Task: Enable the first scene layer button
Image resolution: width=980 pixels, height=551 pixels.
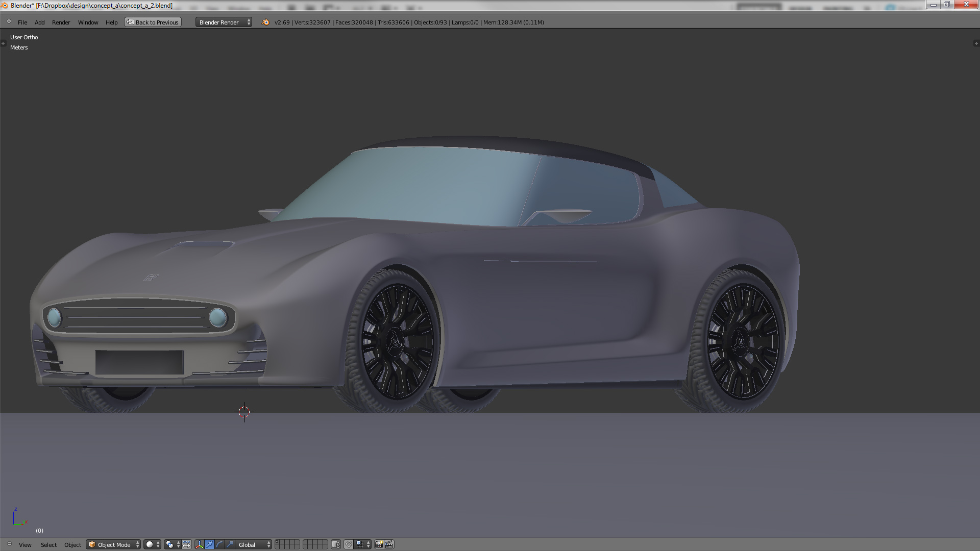Action: 278,542
